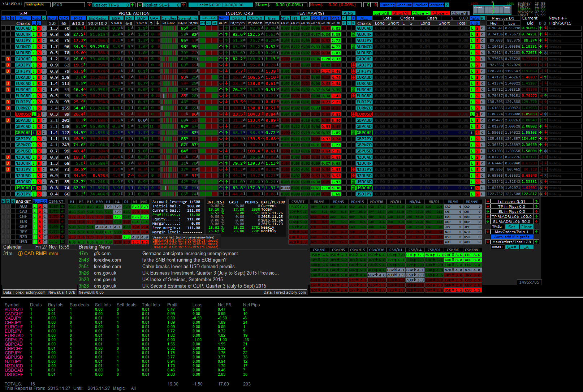Toggle Auto in the Lots/Orders panel
The height and width of the screenshot is (392, 583).
pyautogui.click(x=475, y=18)
